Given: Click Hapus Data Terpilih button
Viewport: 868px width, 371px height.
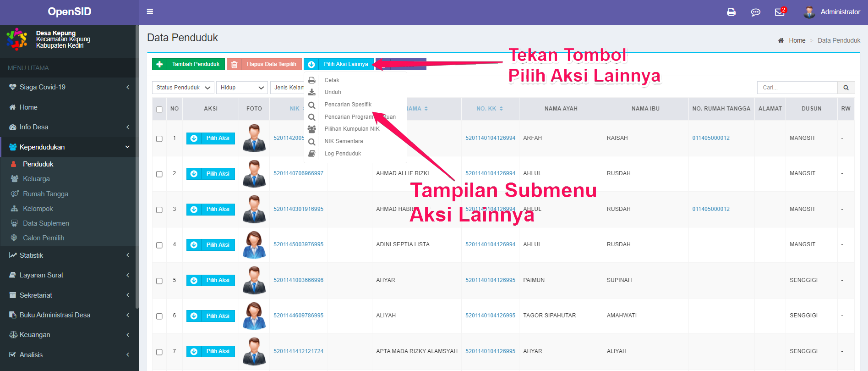Looking at the screenshot, I should pyautogui.click(x=264, y=64).
